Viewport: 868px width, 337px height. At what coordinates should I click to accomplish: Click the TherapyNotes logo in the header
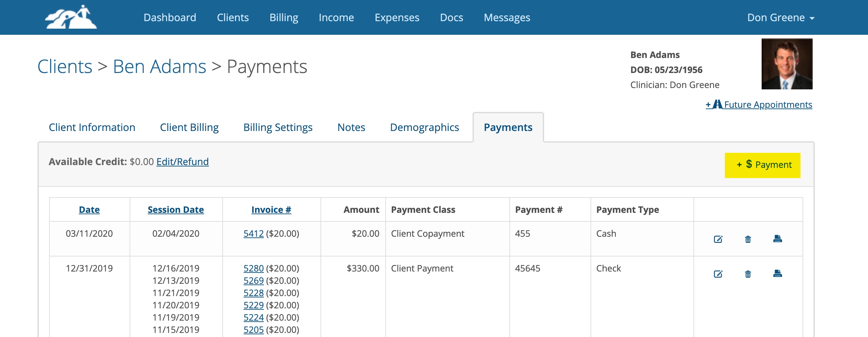[71, 17]
